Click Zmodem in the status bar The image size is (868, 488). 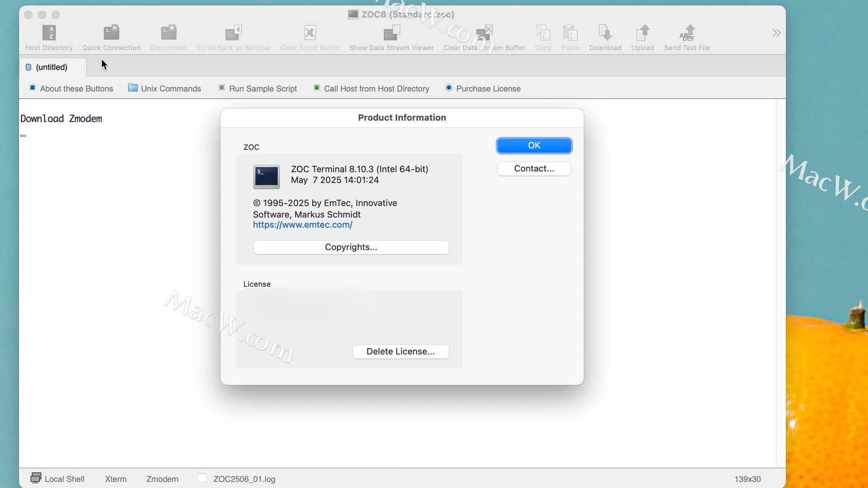(x=162, y=479)
